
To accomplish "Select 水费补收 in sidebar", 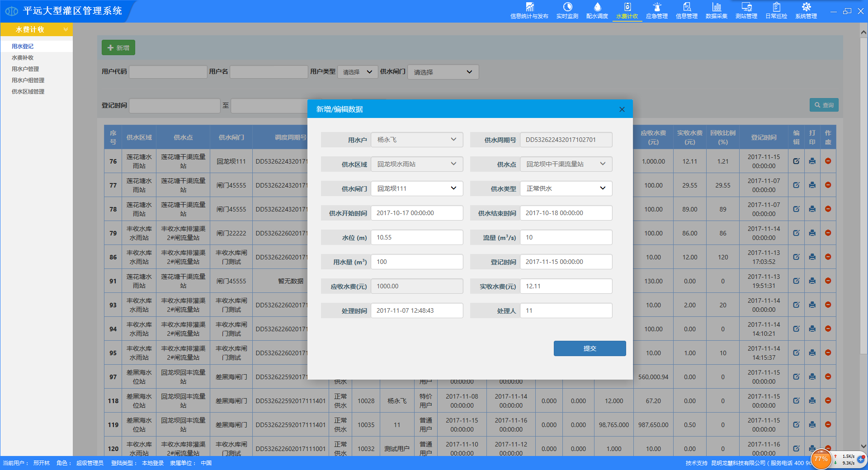I will [23, 57].
